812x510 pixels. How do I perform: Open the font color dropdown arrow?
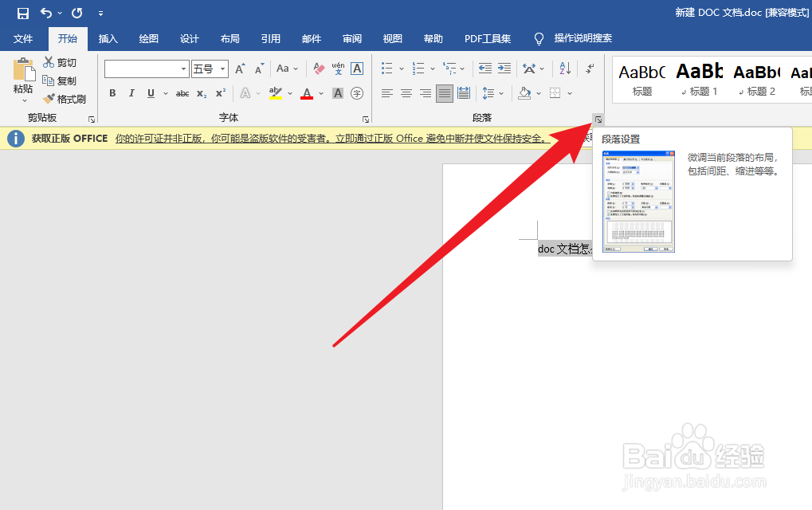(321, 94)
